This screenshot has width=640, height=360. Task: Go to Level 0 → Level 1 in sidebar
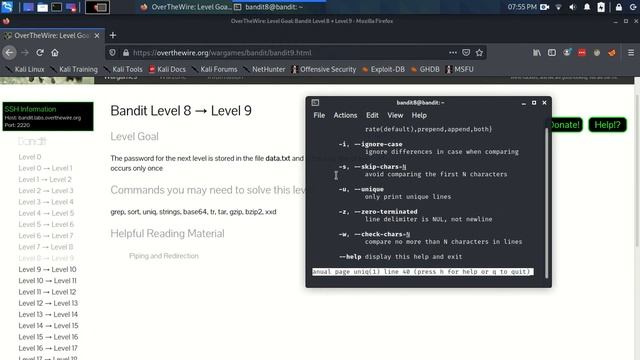coord(45,168)
